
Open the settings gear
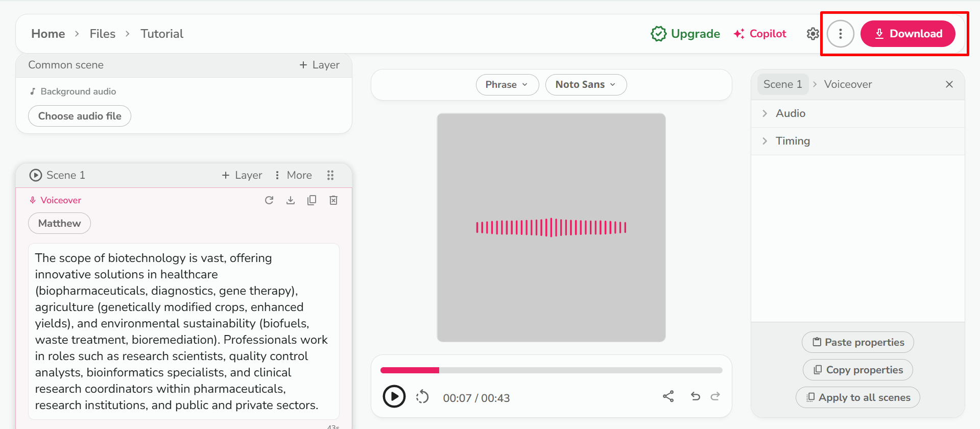pos(812,34)
